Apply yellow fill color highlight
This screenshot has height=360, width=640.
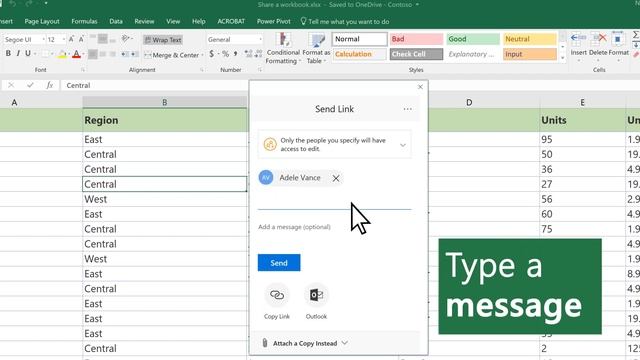pyautogui.click(x=62, y=54)
